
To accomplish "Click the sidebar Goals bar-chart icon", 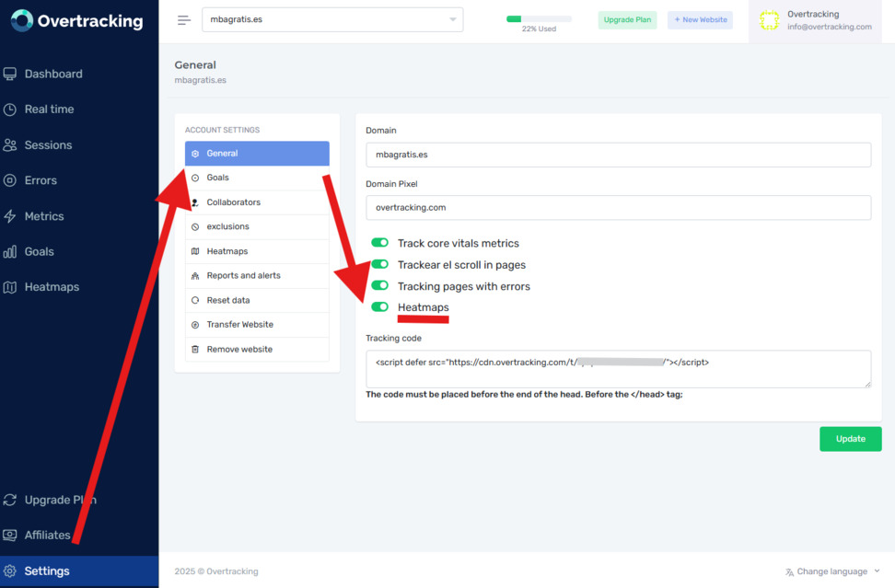I will point(10,251).
